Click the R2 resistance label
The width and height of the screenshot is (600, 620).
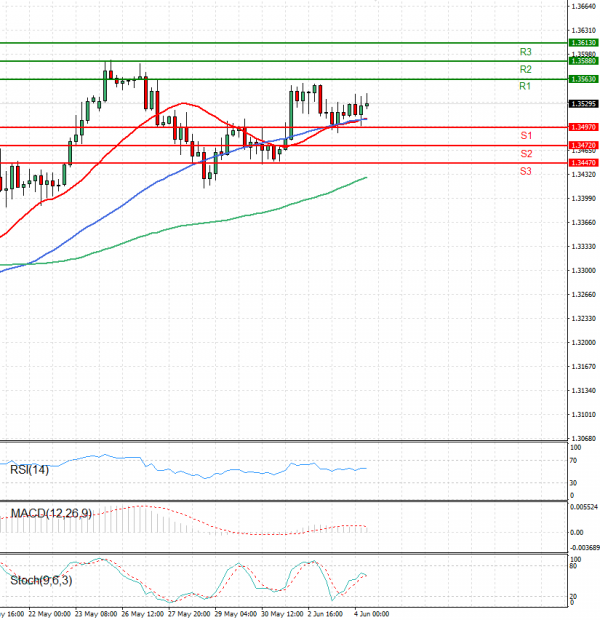[x=524, y=69]
